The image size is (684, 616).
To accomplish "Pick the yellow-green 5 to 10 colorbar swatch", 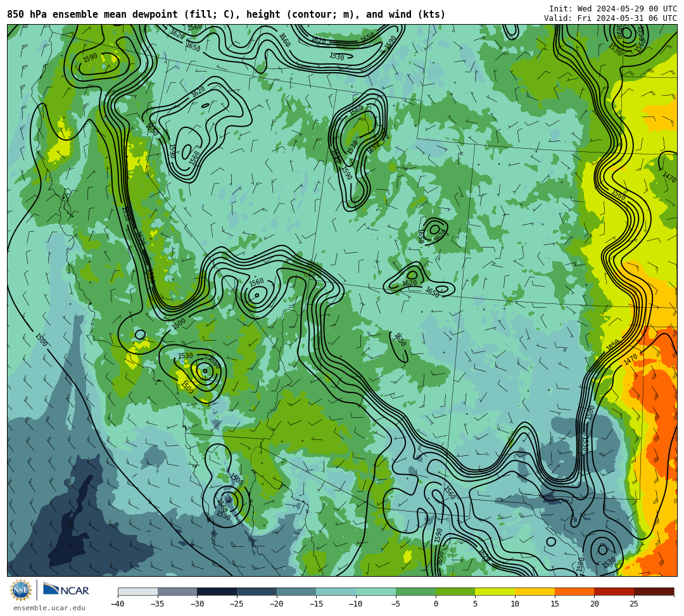I will click(495, 592).
